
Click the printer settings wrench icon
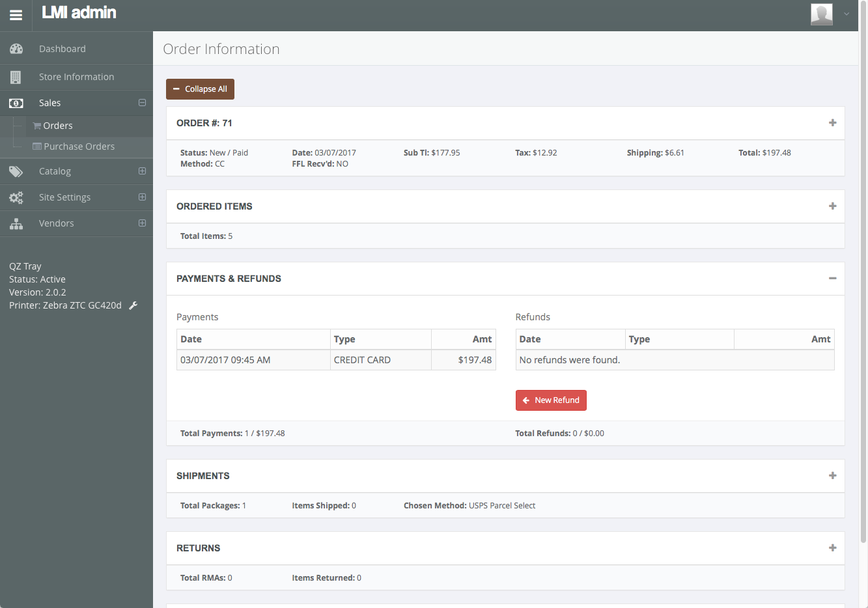[x=133, y=305]
